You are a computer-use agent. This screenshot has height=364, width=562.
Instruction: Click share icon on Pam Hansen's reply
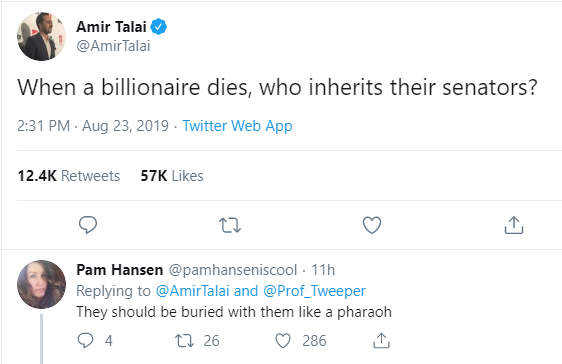pos(381,341)
